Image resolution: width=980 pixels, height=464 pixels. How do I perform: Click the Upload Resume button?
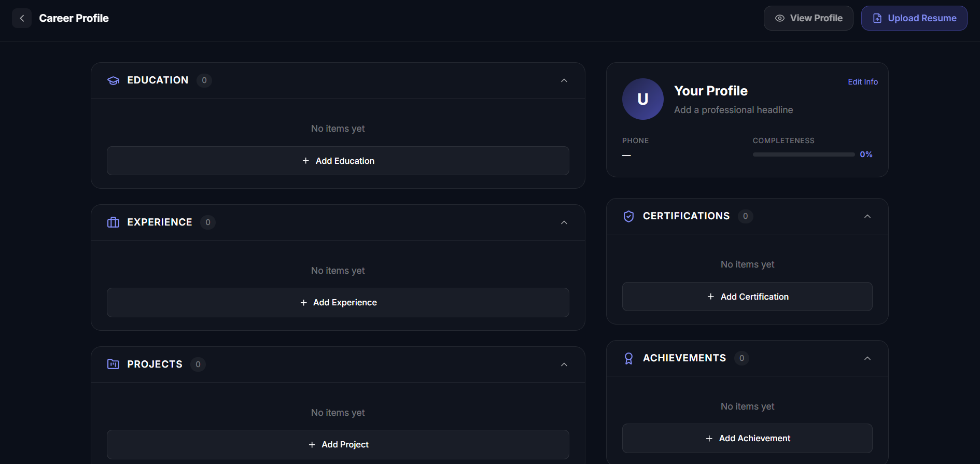(x=914, y=18)
